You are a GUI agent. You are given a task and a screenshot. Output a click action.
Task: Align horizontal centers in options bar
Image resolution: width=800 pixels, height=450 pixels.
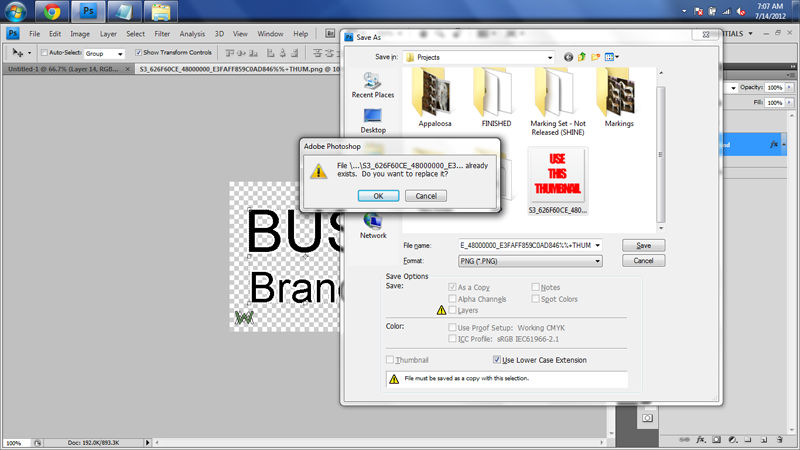(x=283, y=53)
